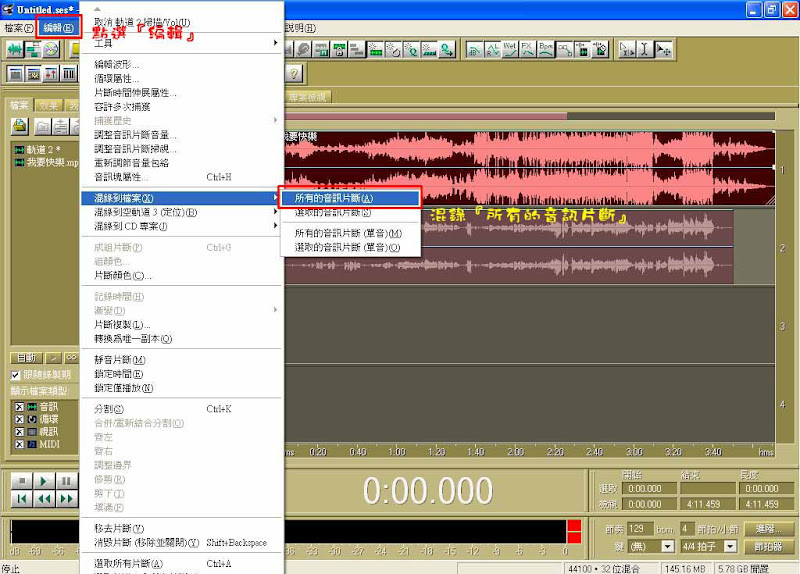The height and width of the screenshot is (574, 800).
Task: Click the 進階... button
Action: 770,528
